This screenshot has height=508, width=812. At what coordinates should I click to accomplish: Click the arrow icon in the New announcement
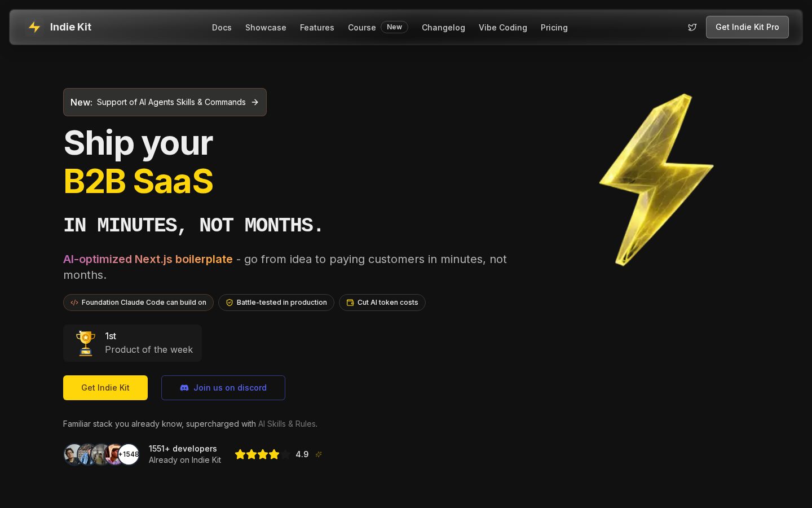[x=255, y=102]
